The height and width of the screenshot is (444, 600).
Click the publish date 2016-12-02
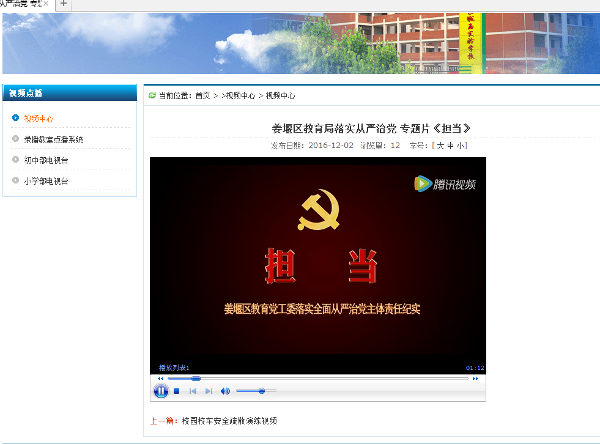(x=331, y=145)
